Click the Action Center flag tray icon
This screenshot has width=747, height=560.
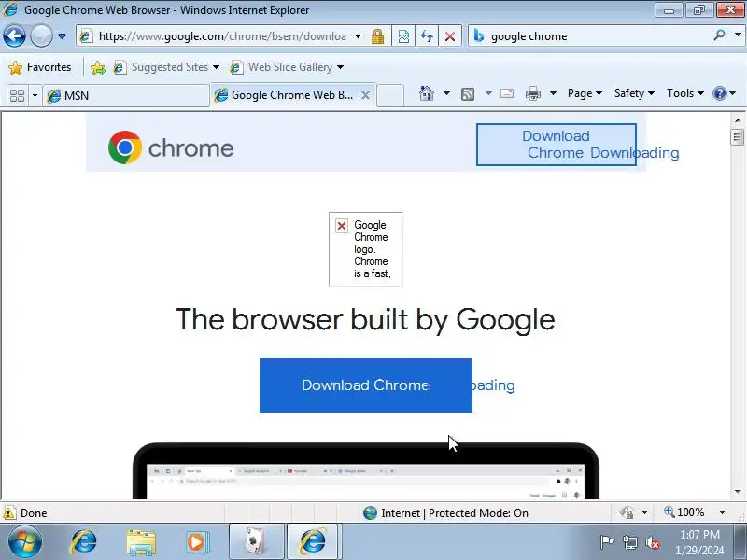pos(606,542)
